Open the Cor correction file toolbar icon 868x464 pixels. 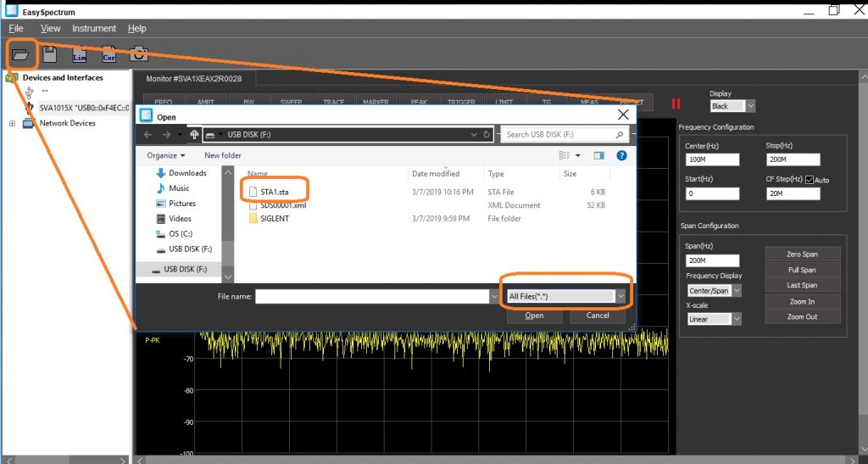point(108,54)
